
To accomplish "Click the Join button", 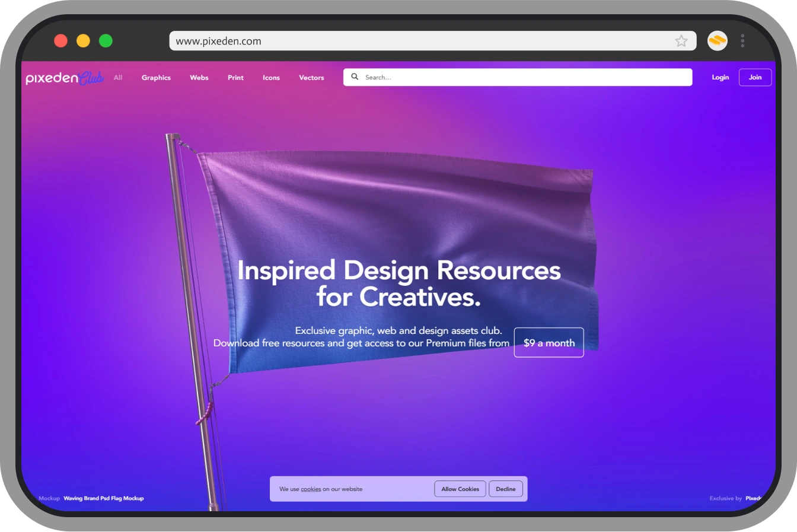I will pos(755,77).
